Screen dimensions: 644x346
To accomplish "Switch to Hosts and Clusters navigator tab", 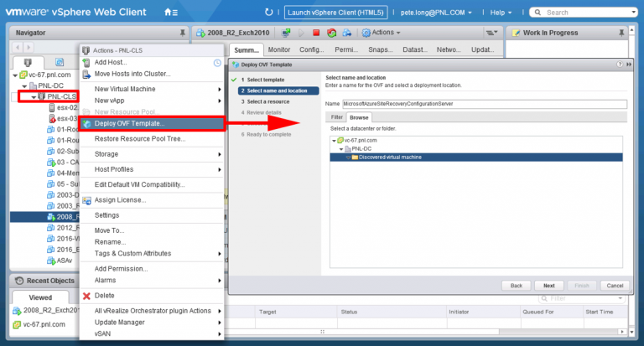I will click(28, 62).
